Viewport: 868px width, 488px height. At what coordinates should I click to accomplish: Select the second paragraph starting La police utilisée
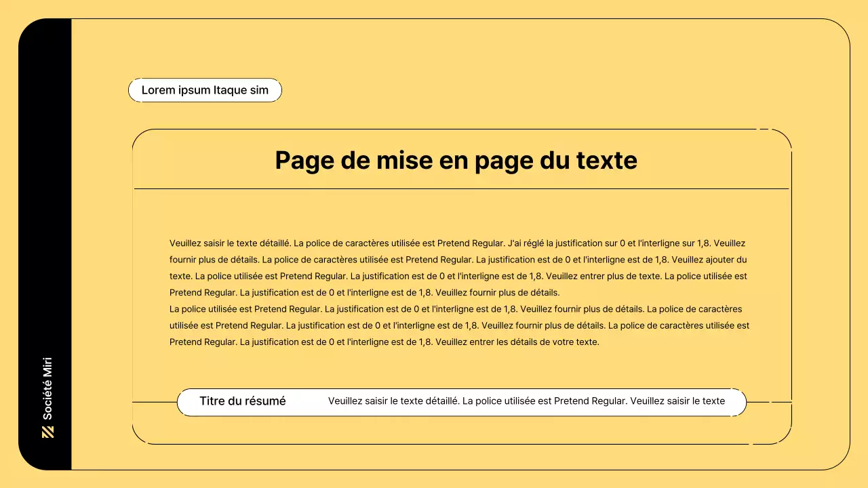coord(458,325)
